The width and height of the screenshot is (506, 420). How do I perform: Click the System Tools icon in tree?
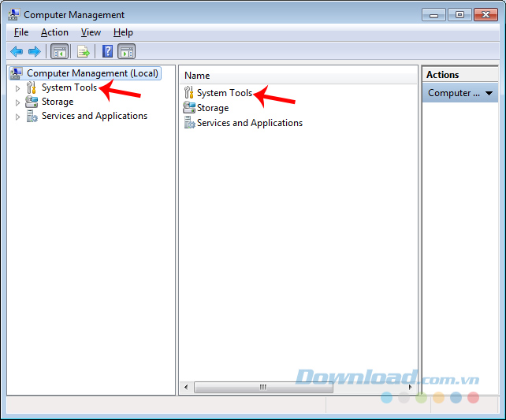[x=32, y=87]
